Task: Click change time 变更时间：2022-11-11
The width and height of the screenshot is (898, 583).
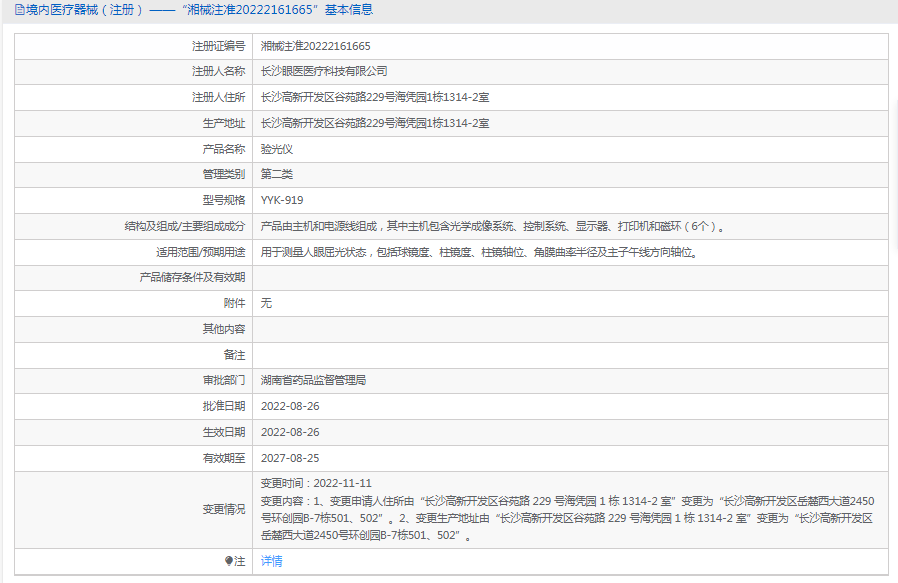Action: coord(316,483)
